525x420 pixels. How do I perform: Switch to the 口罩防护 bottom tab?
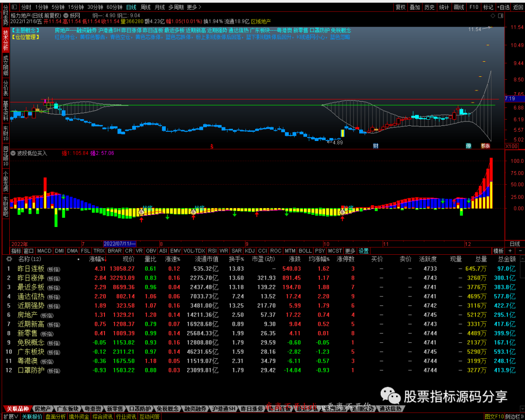[140, 409]
